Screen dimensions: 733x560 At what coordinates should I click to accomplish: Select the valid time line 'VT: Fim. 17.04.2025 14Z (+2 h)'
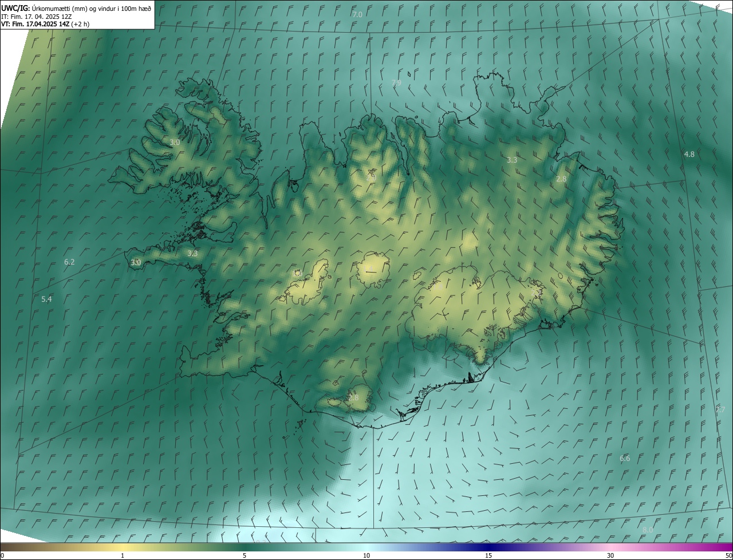[45, 24]
